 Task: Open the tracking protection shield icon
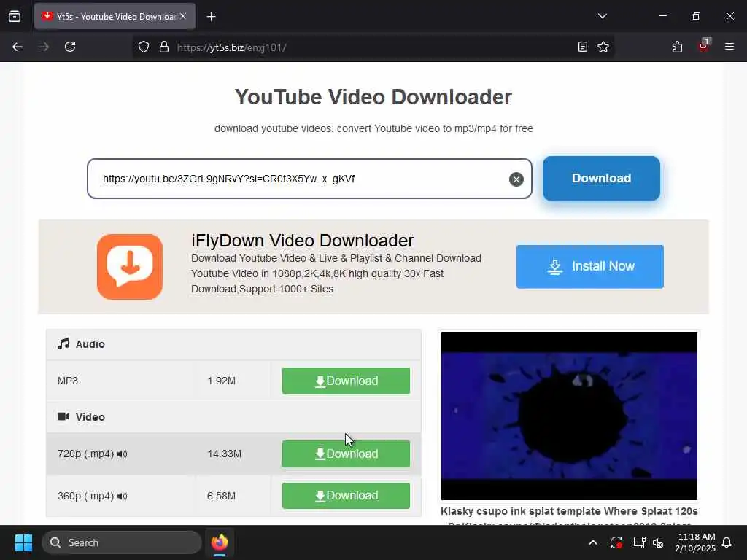(x=144, y=47)
